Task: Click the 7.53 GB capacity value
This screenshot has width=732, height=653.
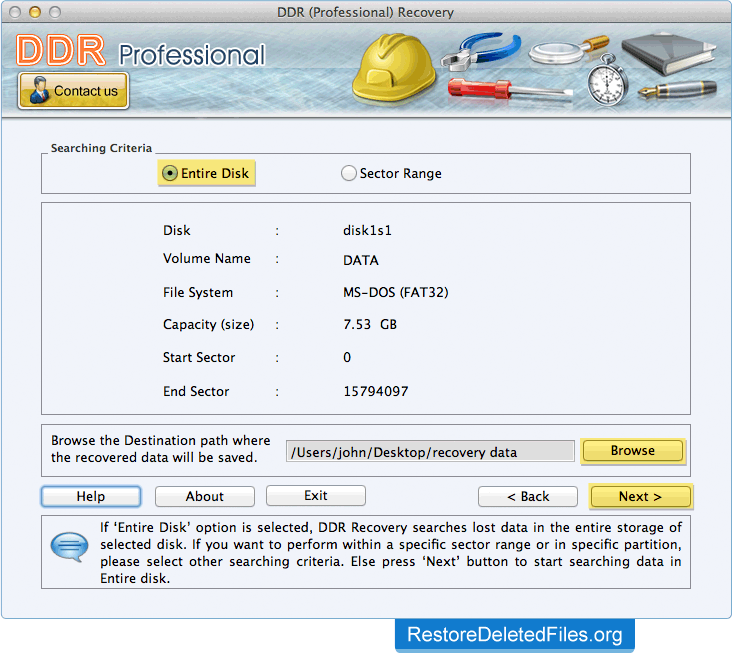Action: click(x=370, y=324)
